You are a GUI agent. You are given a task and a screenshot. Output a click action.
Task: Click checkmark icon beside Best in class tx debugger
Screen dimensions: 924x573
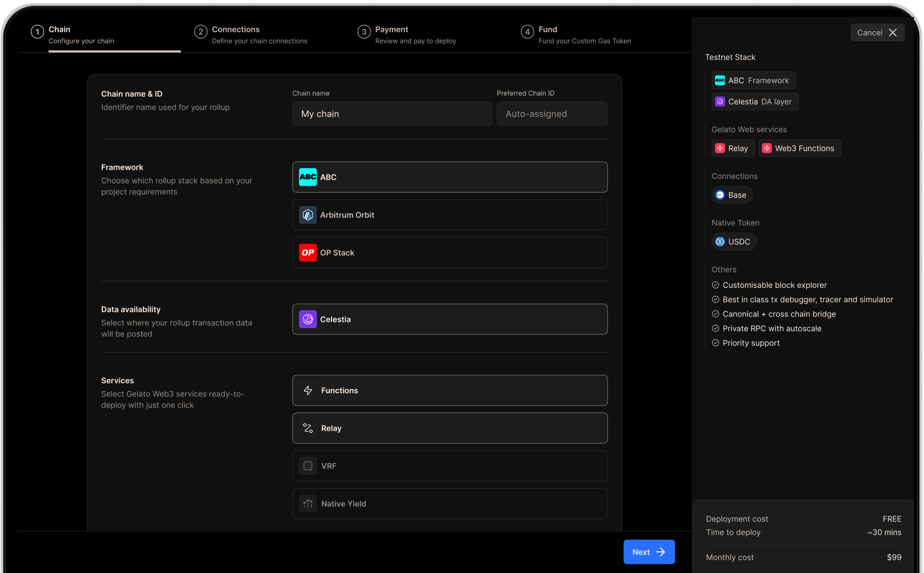point(716,299)
